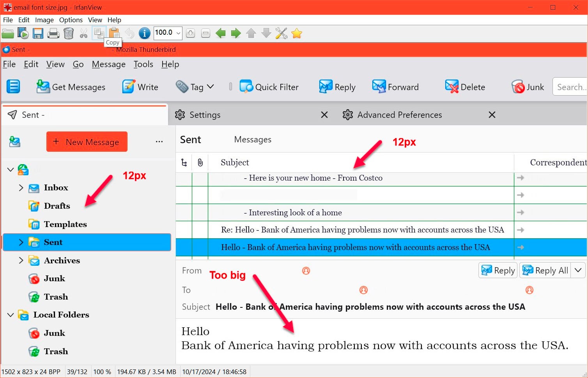This screenshot has height=378, width=588.
Task: Open the IrfanView Image menu
Action: pyautogui.click(x=44, y=20)
